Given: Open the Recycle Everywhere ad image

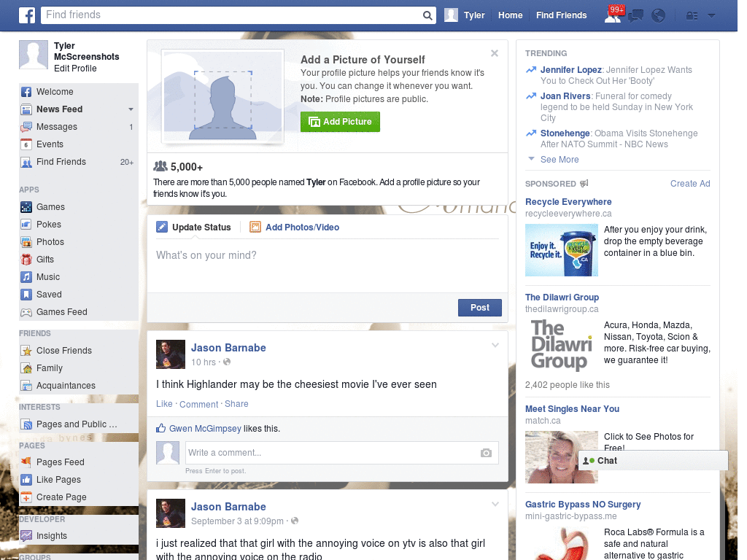Looking at the screenshot, I should coord(561,250).
